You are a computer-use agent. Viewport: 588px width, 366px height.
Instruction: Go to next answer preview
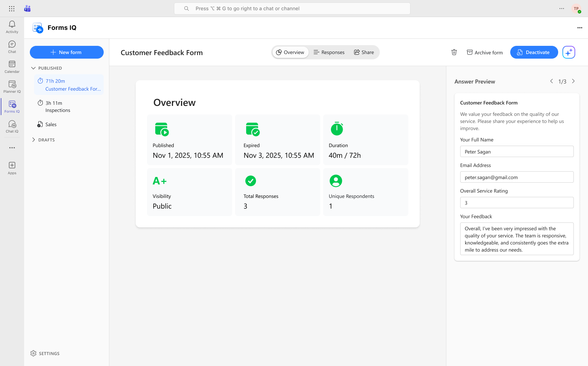click(x=573, y=81)
